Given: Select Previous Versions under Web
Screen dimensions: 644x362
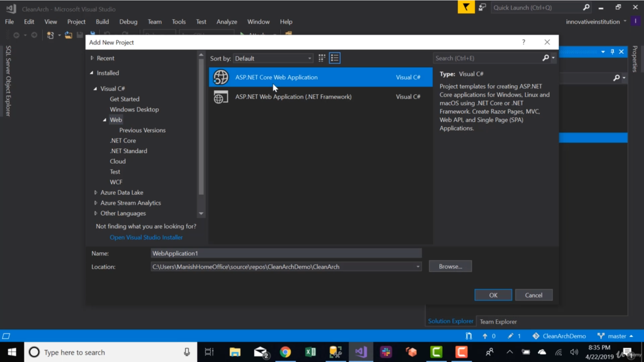Looking at the screenshot, I should coord(142,130).
